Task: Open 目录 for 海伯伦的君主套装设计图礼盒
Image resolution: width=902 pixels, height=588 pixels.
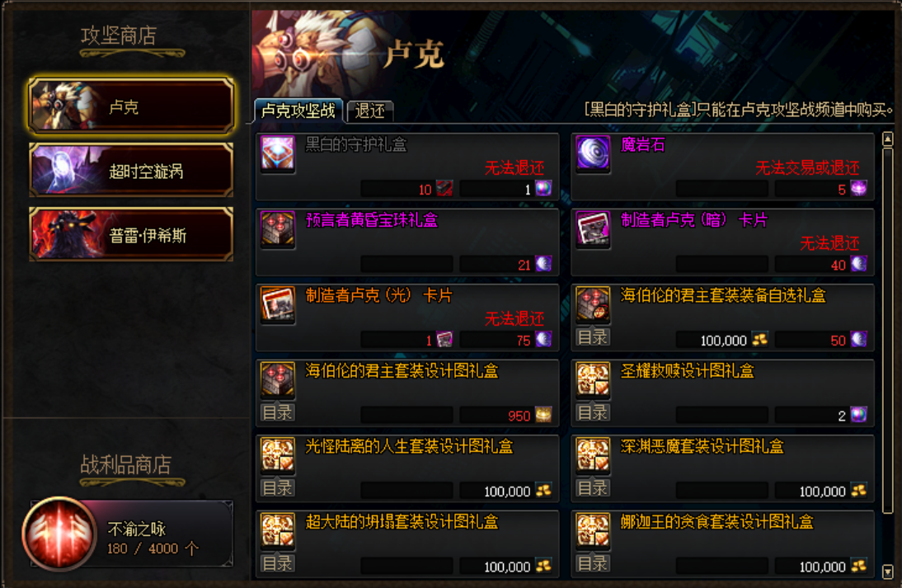Action: 277,412
